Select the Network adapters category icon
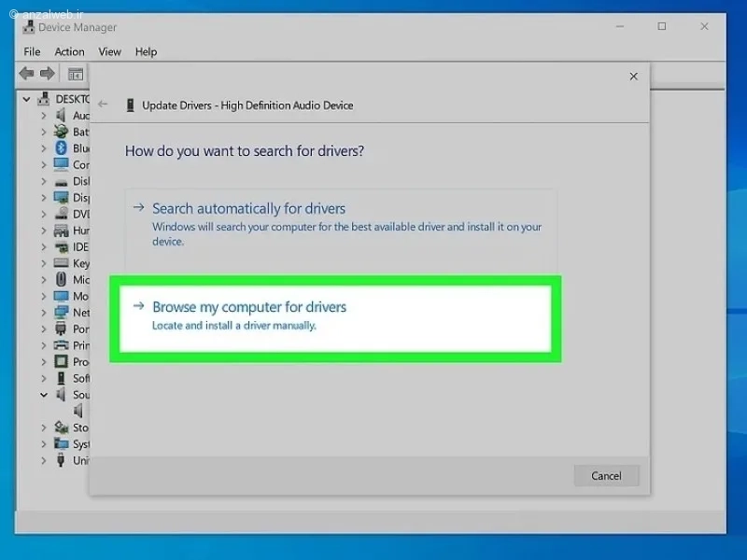747x560 pixels. (61, 313)
